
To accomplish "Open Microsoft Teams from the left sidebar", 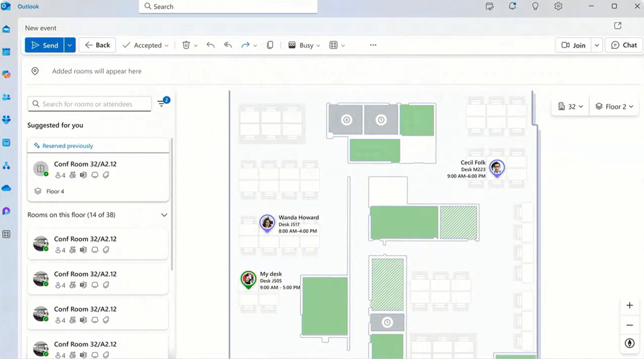I will (x=6, y=120).
